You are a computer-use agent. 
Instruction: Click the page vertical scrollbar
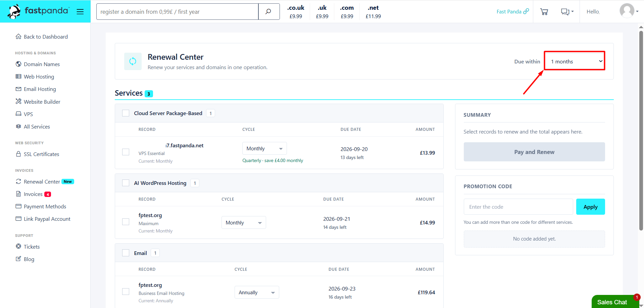coord(641,131)
